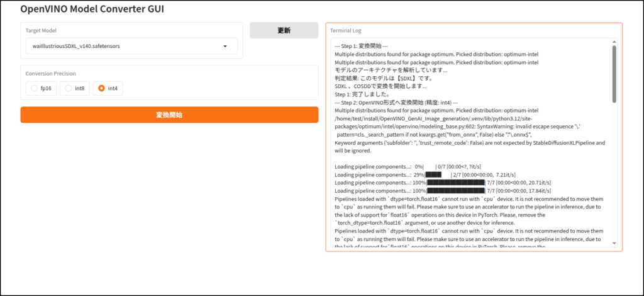This screenshot has height=296, width=644.
Task: Click the 20.71it/s loading progress bar line
Action: tap(443, 182)
